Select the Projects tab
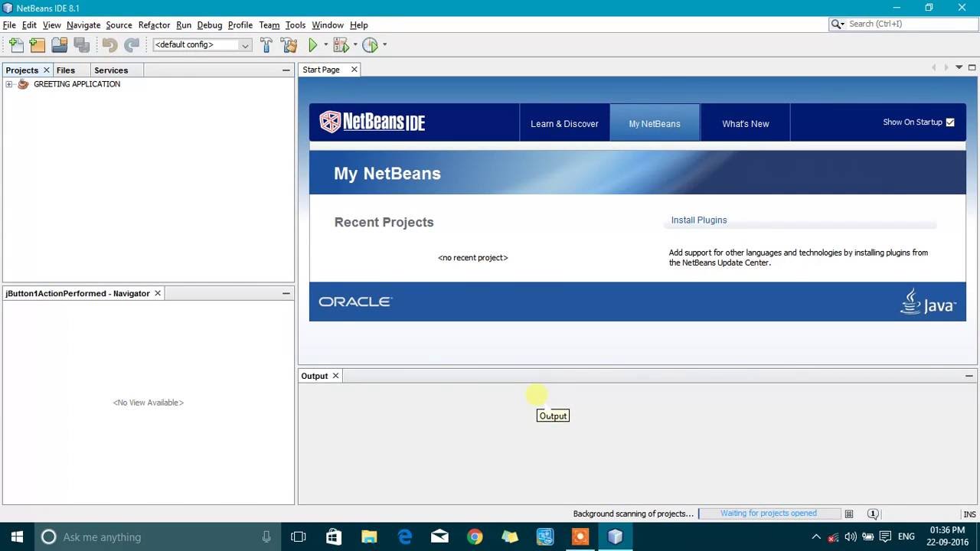Viewport: 980px width, 551px height. pyautogui.click(x=21, y=70)
